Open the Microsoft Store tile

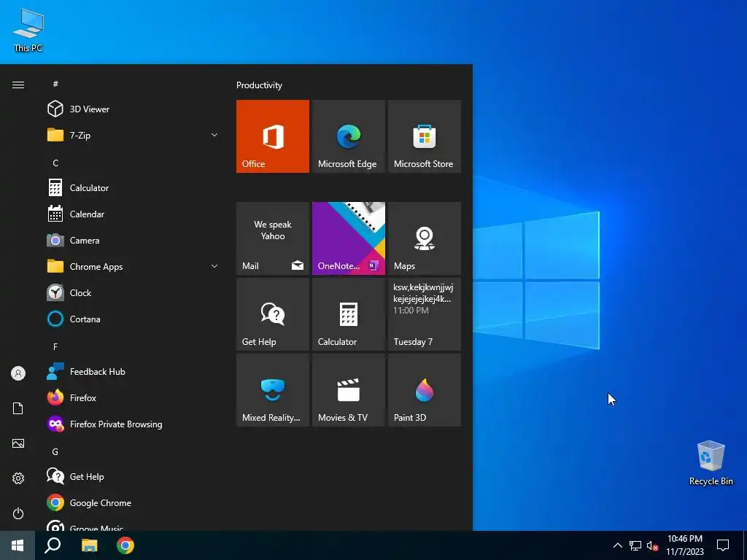coord(425,136)
